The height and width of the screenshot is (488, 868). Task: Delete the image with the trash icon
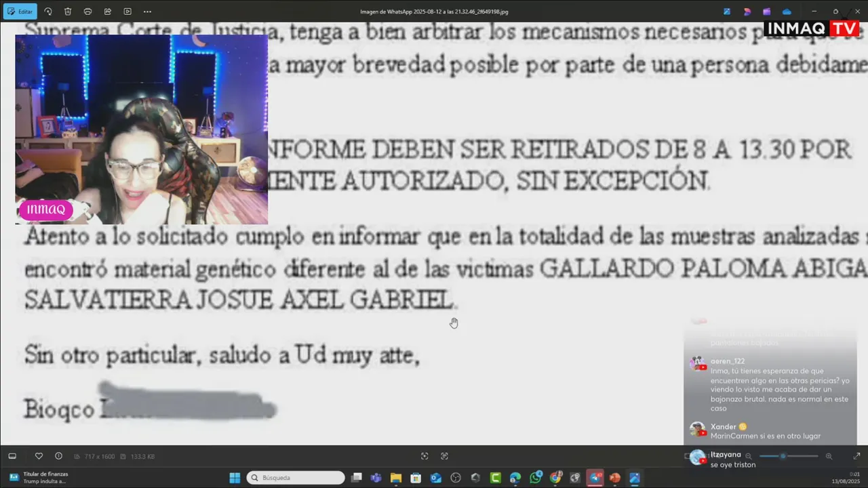click(x=68, y=12)
